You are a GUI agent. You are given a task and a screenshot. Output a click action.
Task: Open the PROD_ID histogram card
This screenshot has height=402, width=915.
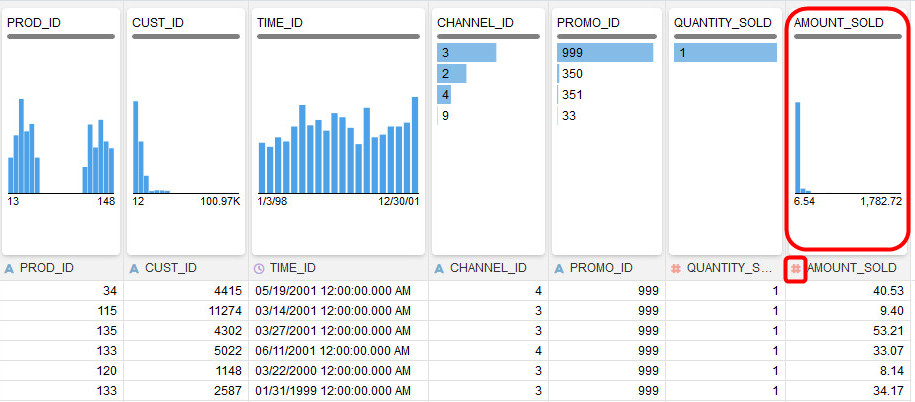pos(61,131)
